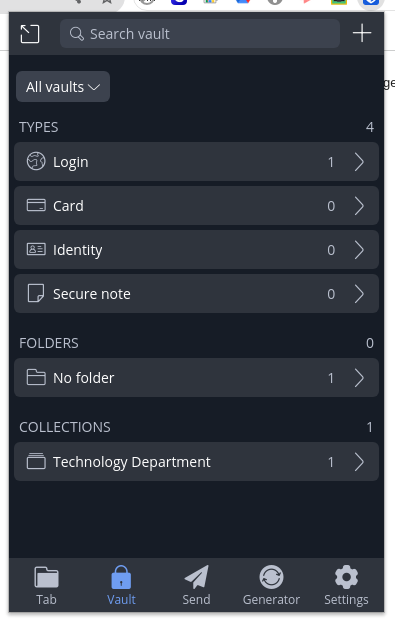Click the No folder icon
The image size is (395, 621).
(x=36, y=377)
